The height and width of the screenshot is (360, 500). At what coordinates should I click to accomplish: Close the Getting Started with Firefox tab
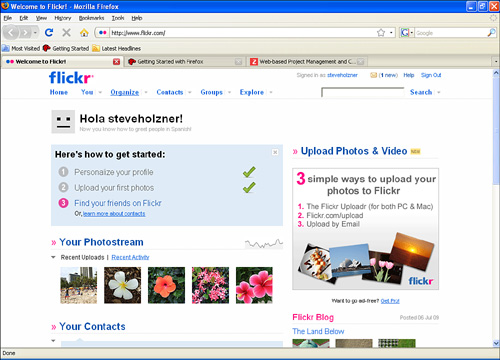point(238,62)
